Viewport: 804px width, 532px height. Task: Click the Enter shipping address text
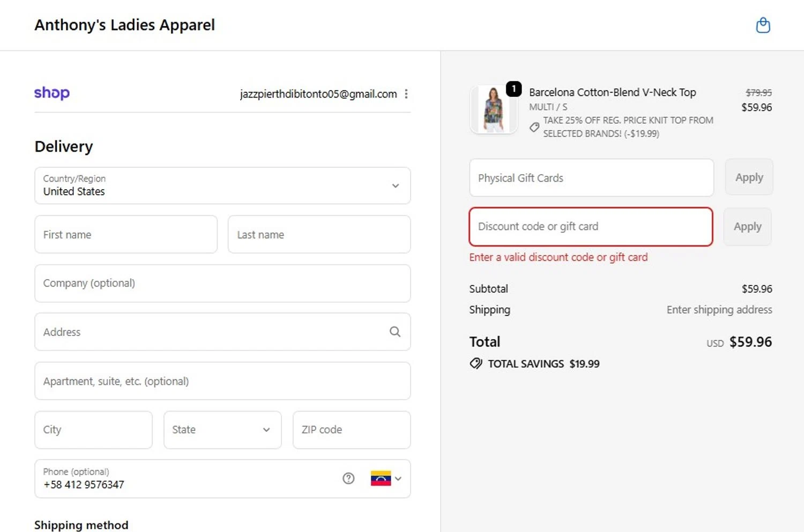[719, 310]
